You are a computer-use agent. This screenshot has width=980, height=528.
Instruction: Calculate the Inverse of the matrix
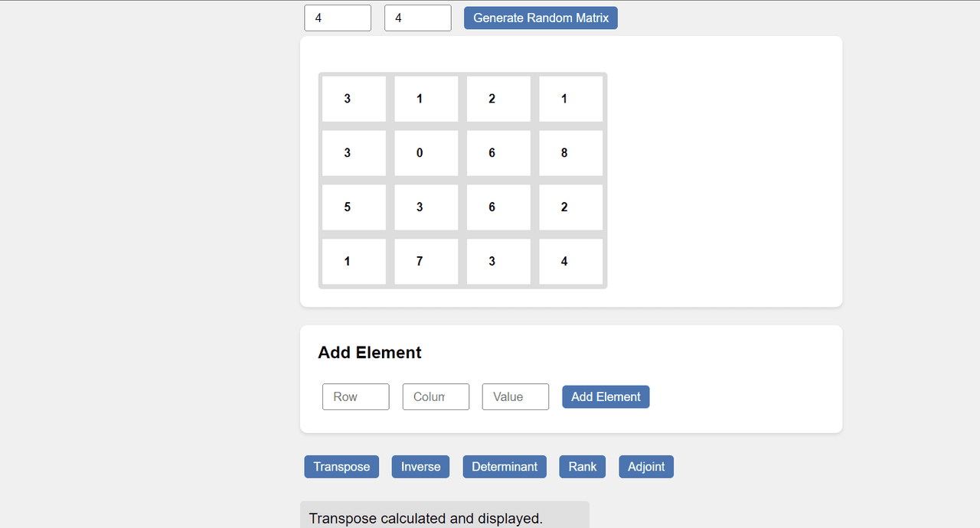pyautogui.click(x=420, y=467)
